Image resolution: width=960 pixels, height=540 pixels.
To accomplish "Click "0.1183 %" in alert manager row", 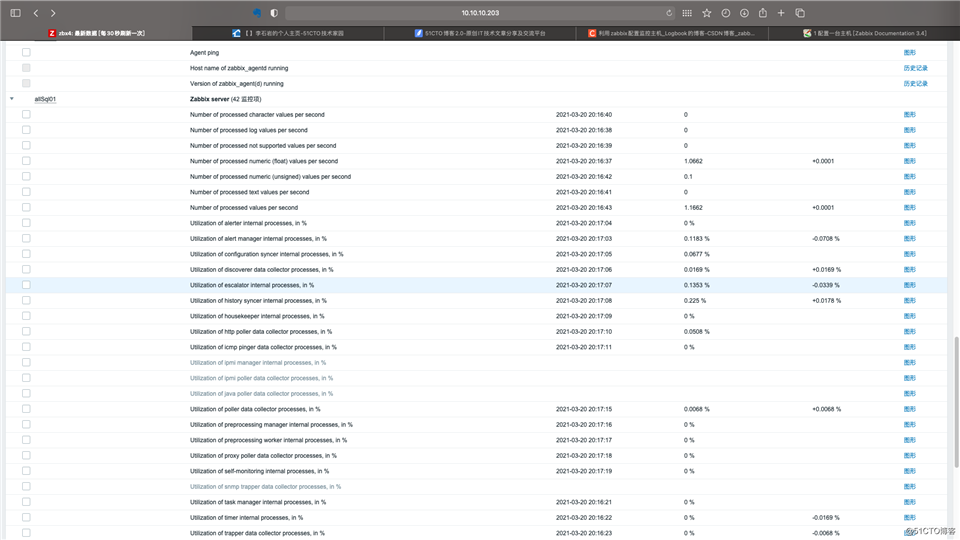I will (x=696, y=239).
